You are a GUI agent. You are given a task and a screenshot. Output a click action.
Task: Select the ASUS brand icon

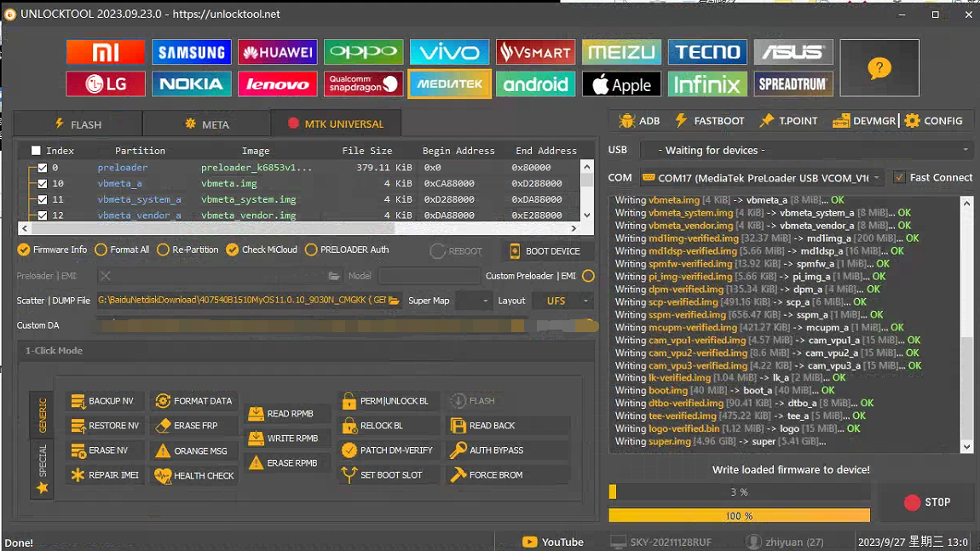[x=793, y=52]
